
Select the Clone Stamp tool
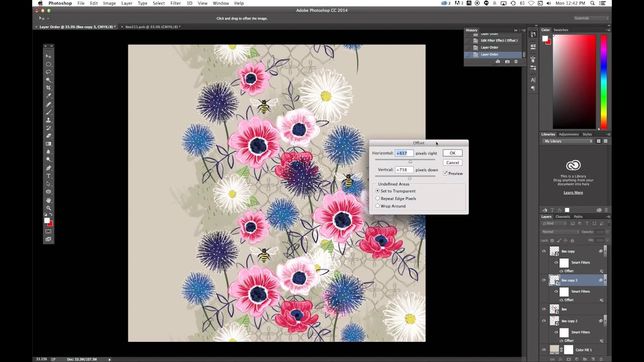click(49, 120)
